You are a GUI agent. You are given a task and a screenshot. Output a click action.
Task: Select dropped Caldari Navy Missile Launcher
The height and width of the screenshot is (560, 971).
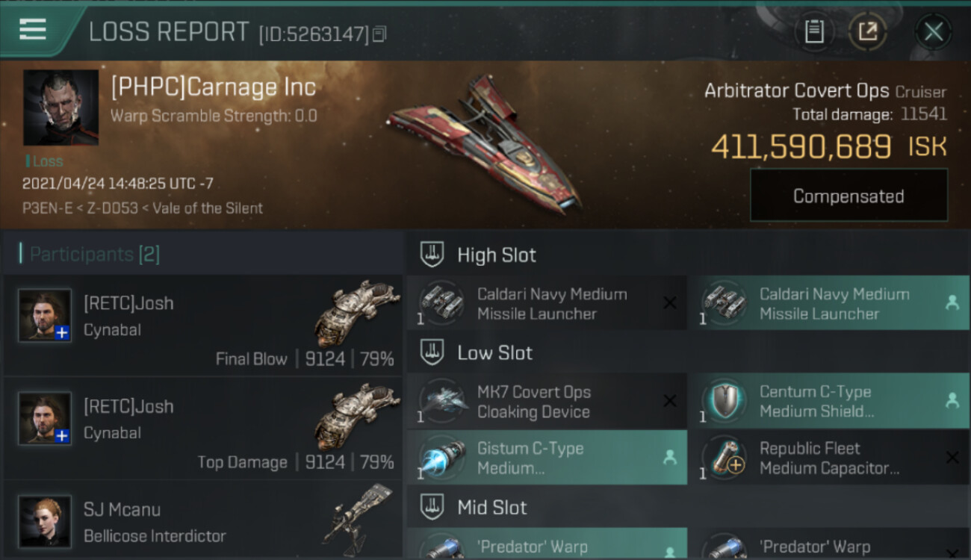(829, 303)
